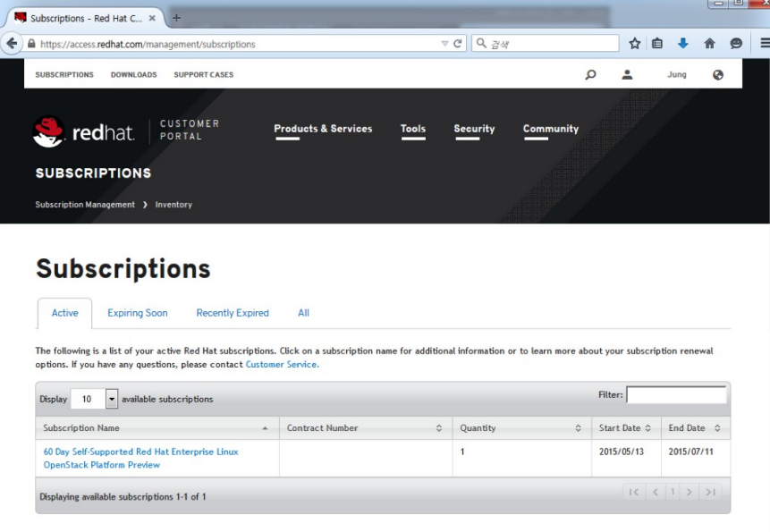
Task: Click Subscription Management breadcrumb
Action: (85, 205)
